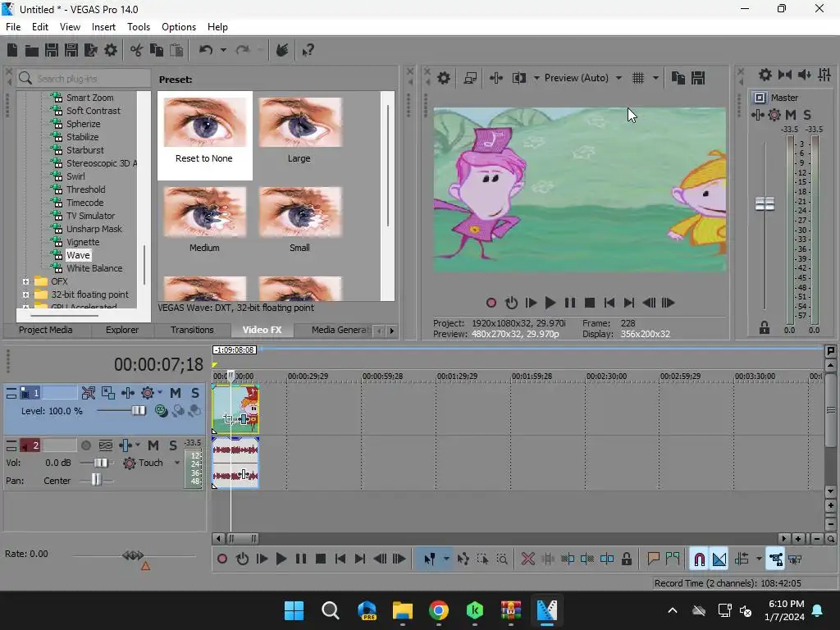Open Preview window project video properties gear
Viewport: 840px width, 630px height.
pos(444,78)
